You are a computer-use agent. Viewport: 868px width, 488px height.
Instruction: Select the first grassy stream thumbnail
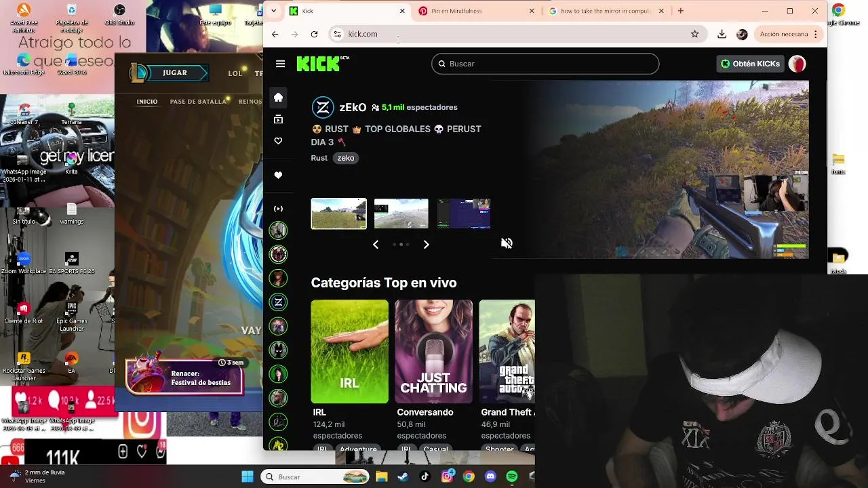(338, 213)
